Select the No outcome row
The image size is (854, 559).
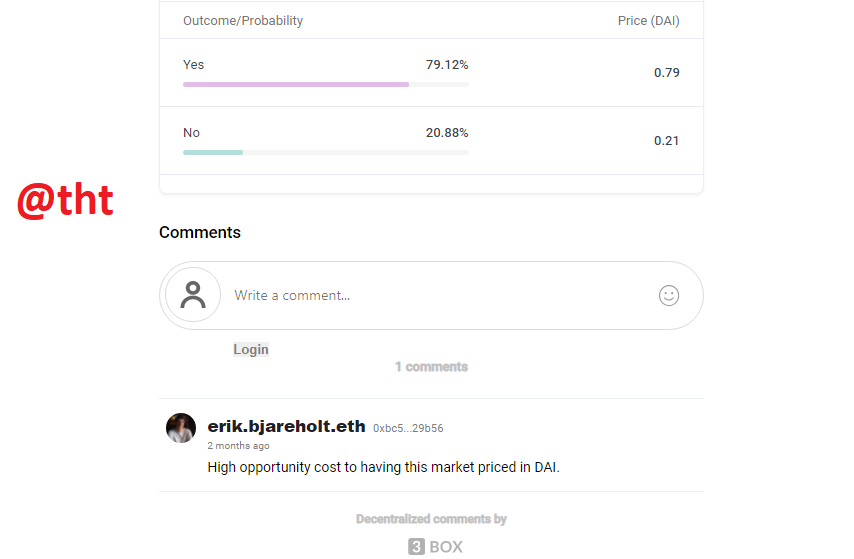(x=431, y=141)
